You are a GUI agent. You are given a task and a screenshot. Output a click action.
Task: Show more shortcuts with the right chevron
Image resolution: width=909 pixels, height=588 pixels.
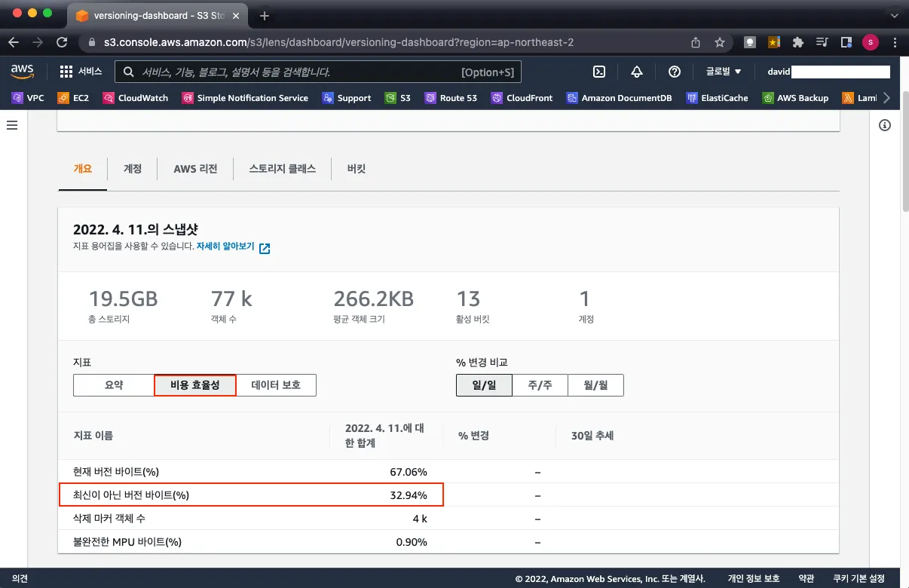886,98
